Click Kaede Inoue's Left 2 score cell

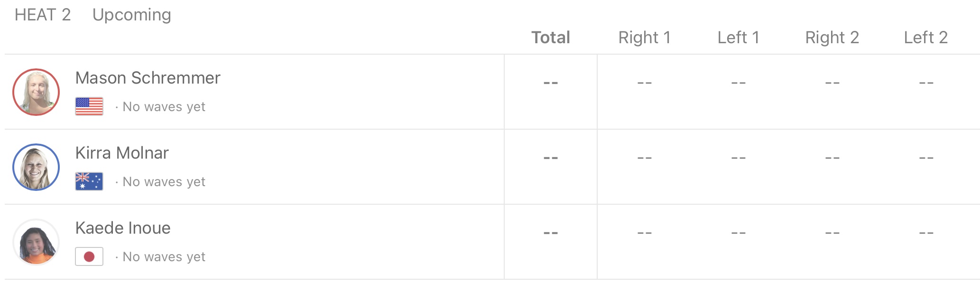pyautogui.click(x=926, y=233)
